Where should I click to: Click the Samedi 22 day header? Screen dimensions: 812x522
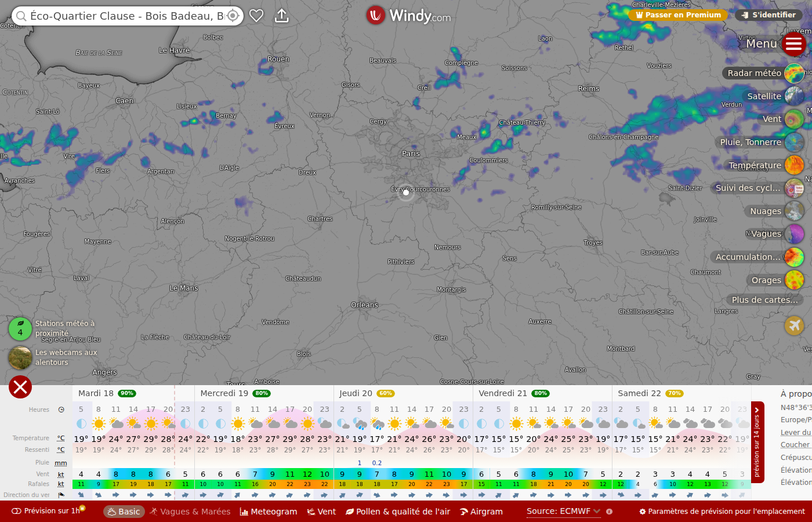point(650,393)
